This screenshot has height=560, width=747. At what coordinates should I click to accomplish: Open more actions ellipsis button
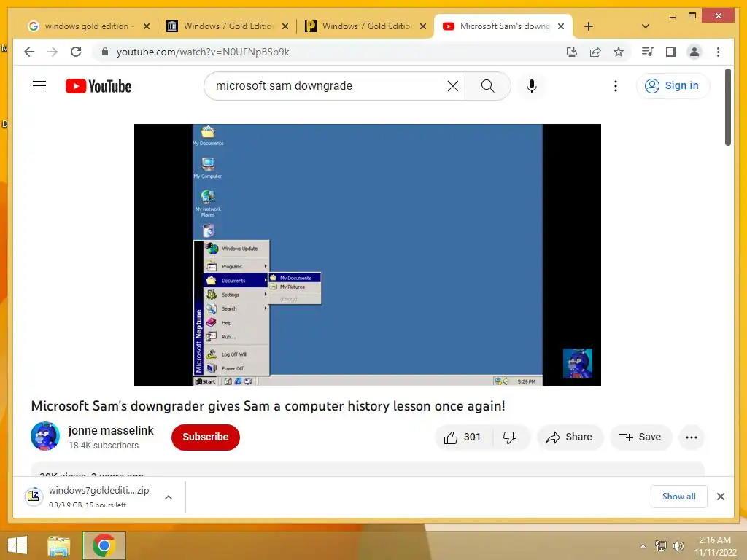click(x=692, y=437)
